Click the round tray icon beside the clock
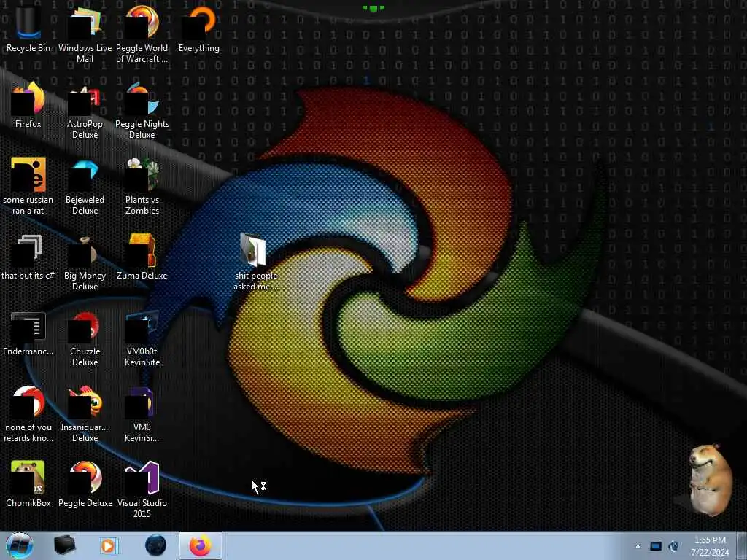This screenshot has width=747, height=560. (673, 546)
